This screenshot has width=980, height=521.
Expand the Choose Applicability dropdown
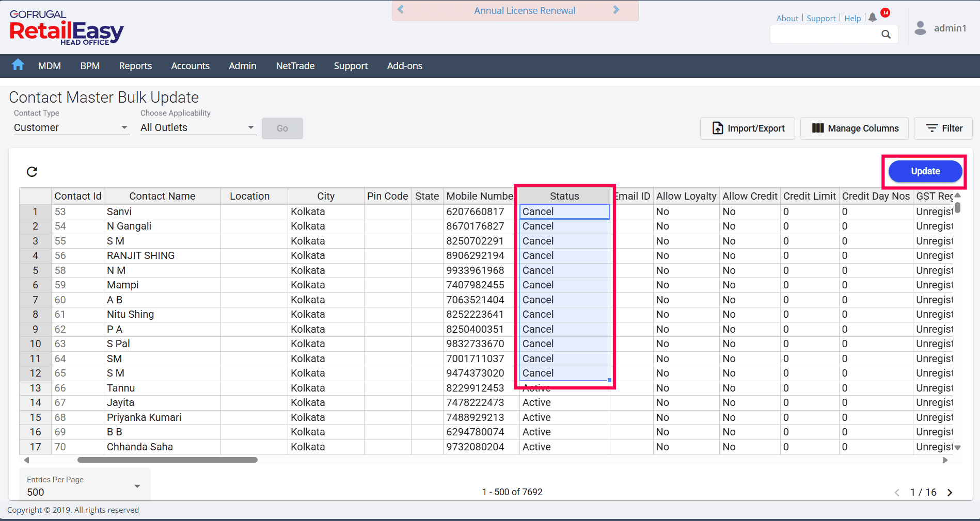[198, 127]
